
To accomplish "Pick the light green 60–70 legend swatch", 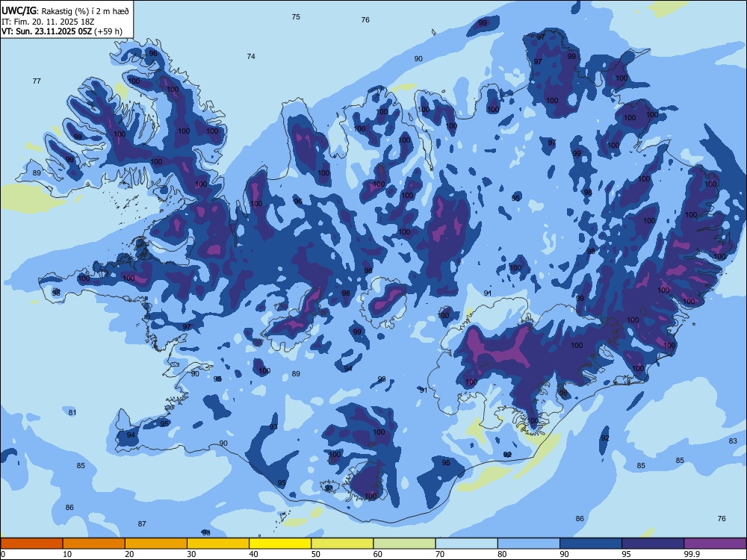I will 404,544.
